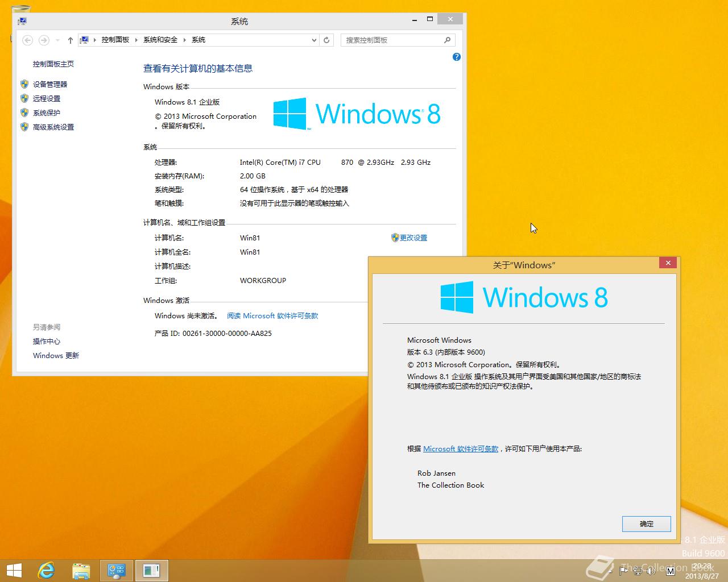Open 系统保护 link
The width and height of the screenshot is (728, 582).
tap(47, 113)
